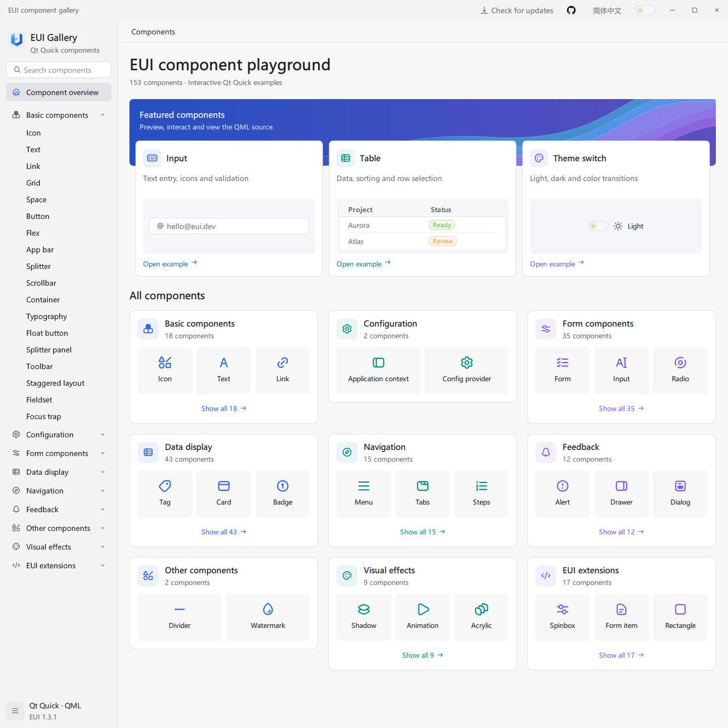This screenshot has height=728, width=728.
Task: Click the Review status tag
Action: 443,241
